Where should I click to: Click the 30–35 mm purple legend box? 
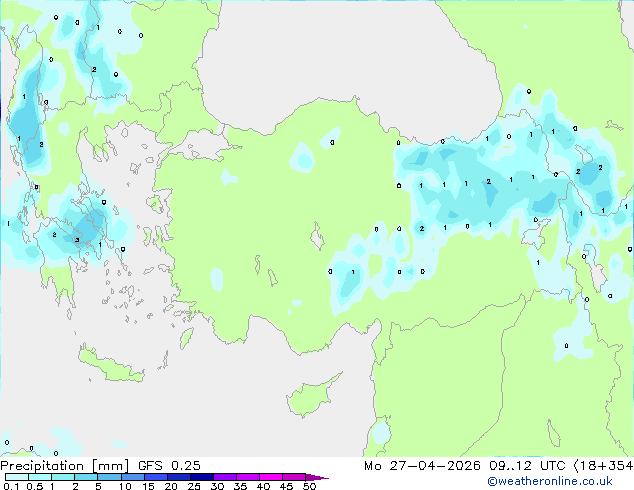click(225, 477)
